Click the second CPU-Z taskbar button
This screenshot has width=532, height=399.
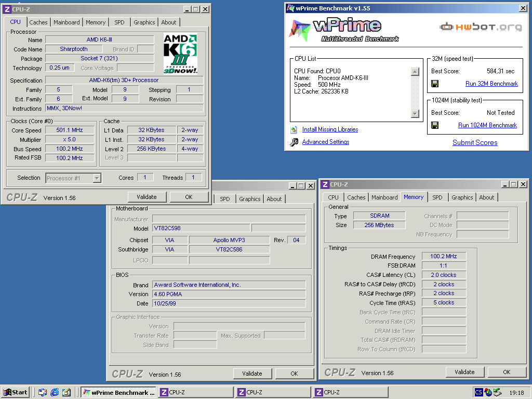tap(273, 393)
